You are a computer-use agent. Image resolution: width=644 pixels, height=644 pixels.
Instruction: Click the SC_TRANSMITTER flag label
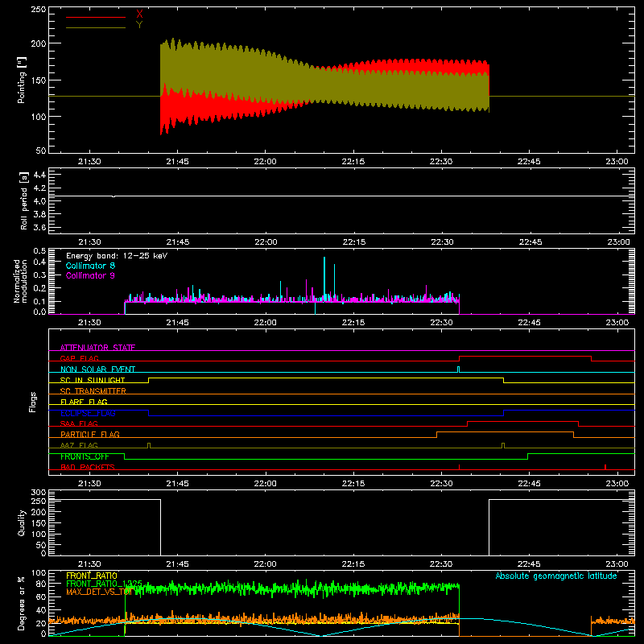[x=93, y=391]
